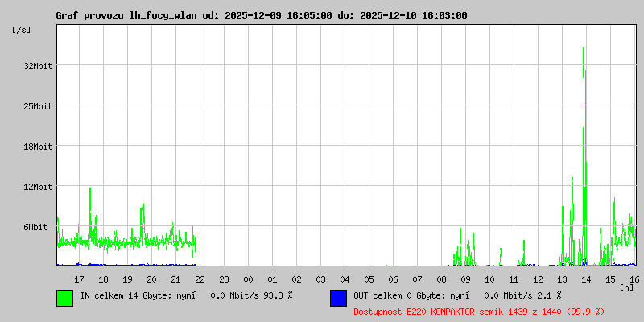Viewport: 644px width, 322px height.
Task: Click the 17 hour x-axis label
Action: pyautogui.click(x=79, y=279)
